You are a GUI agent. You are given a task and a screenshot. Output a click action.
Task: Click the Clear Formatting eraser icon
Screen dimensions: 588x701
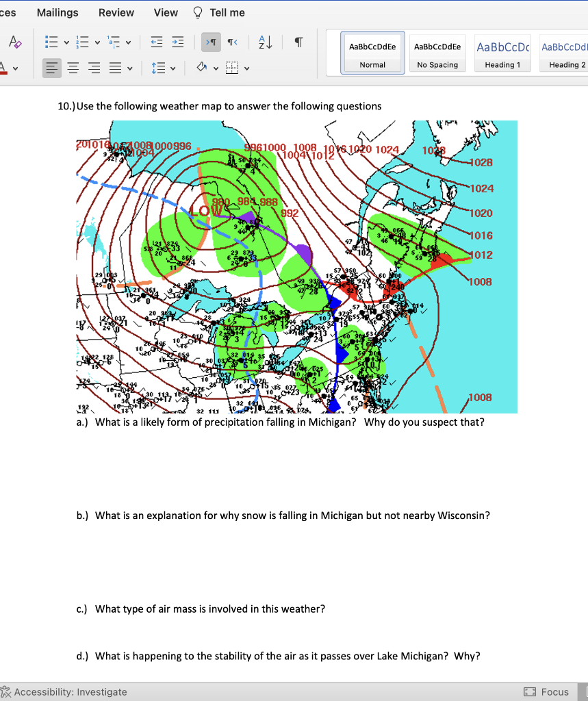pos(15,42)
